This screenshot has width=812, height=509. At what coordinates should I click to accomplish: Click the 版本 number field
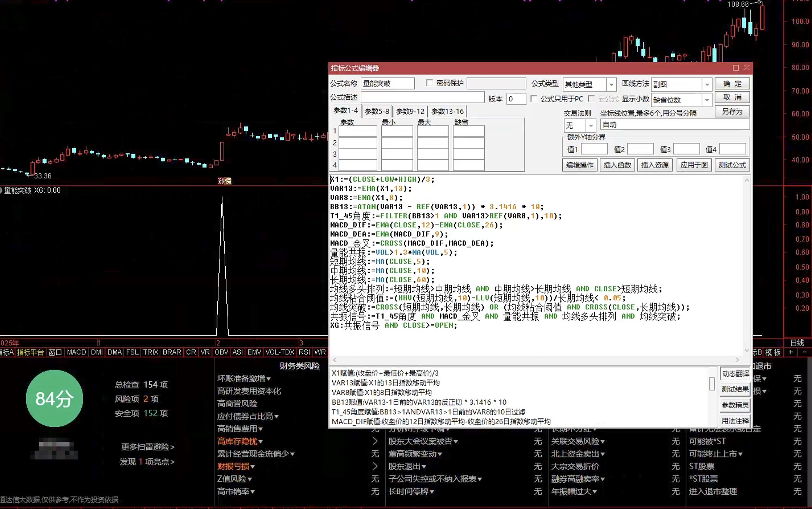pos(516,99)
